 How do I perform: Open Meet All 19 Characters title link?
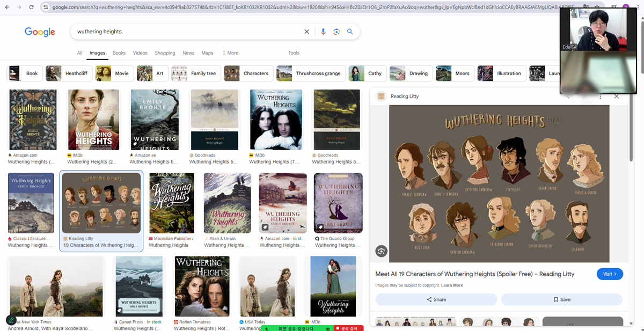[x=475, y=274]
